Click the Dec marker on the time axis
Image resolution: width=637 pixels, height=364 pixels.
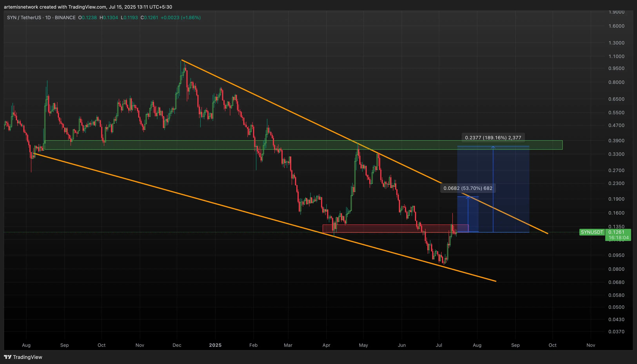pos(177,345)
